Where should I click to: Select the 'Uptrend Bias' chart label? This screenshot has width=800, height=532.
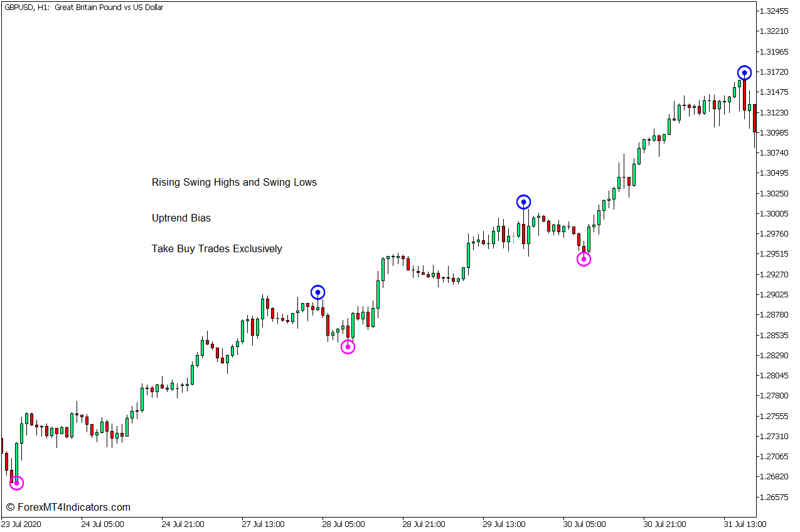point(181,218)
